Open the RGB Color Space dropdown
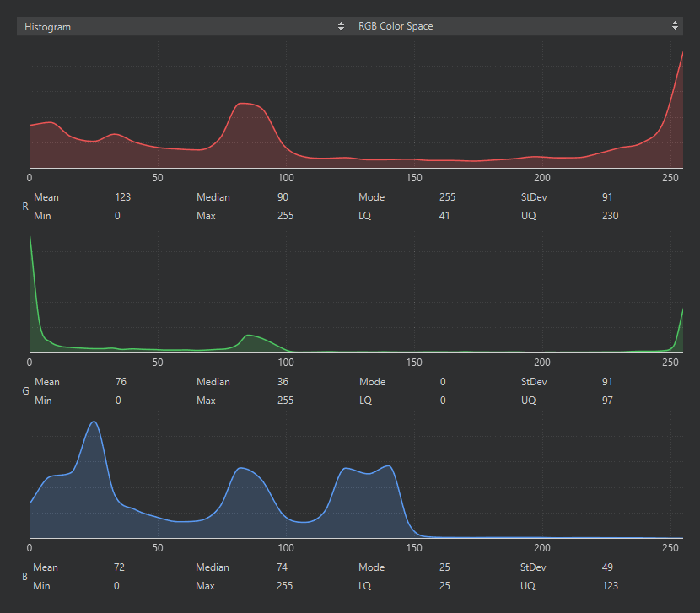This screenshot has height=613, width=700. tap(517, 26)
